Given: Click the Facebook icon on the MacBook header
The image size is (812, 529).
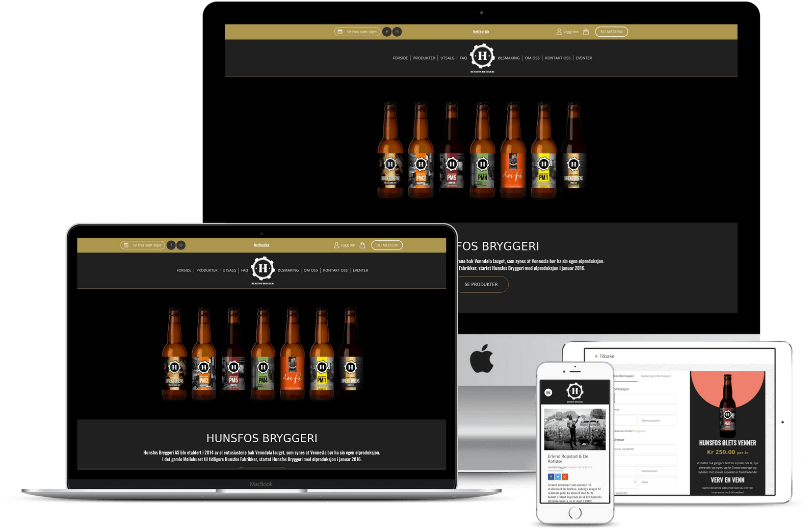Looking at the screenshot, I should pyautogui.click(x=171, y=245).
